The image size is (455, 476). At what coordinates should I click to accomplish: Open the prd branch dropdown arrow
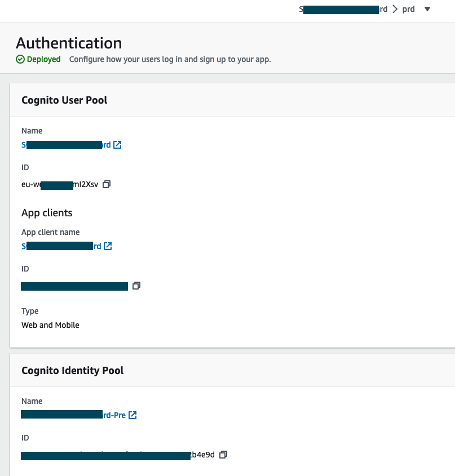click(427, 9)
